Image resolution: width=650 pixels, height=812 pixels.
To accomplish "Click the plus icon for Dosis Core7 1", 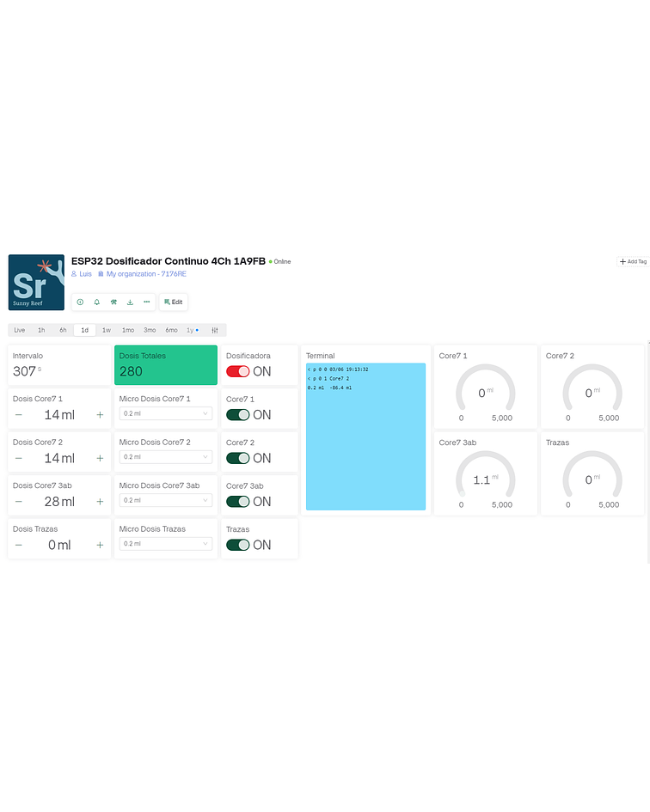I will pyautogui.click(x=100, y=415).
